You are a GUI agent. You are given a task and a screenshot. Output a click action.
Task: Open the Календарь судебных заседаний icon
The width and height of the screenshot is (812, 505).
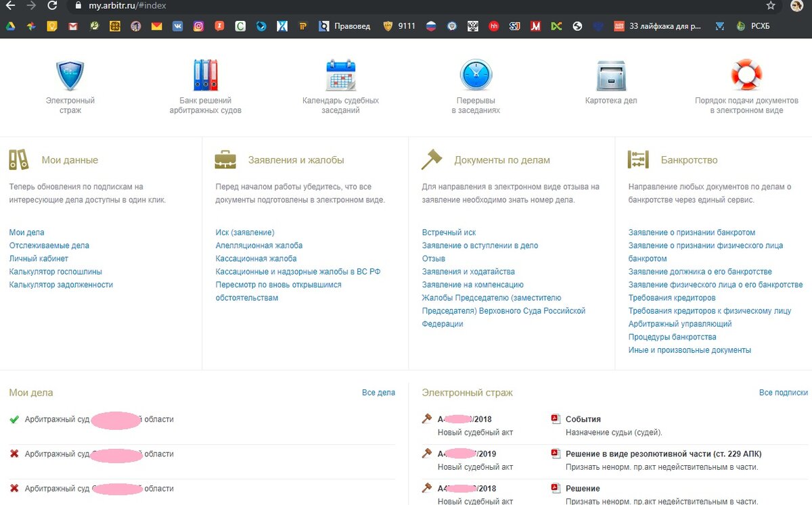tap(340, 75)
